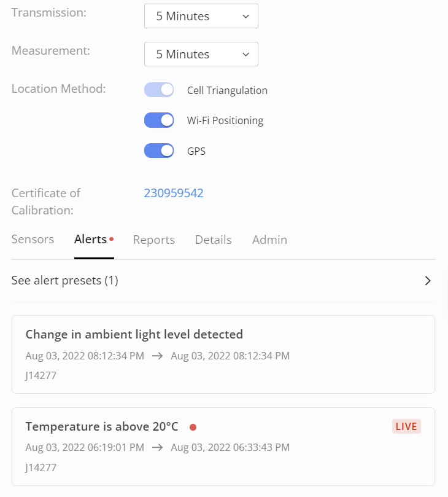This screenshot has width=448, height=497.
Task: Click the arrow between ambient light timestamps
Action: (x=157, y=356)
